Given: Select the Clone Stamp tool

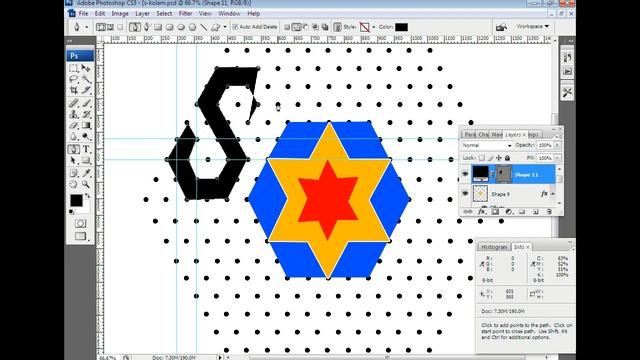Looking at the screenshot, I should 74,114.
